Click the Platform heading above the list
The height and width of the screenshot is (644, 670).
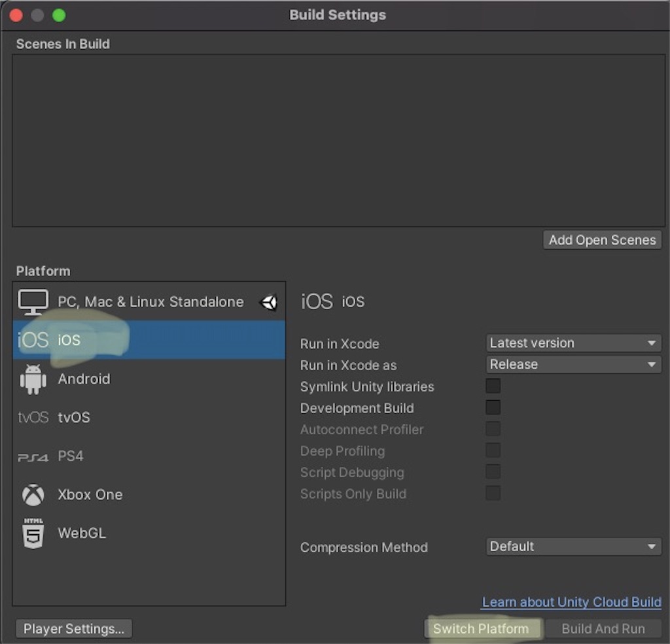point(43,271)
